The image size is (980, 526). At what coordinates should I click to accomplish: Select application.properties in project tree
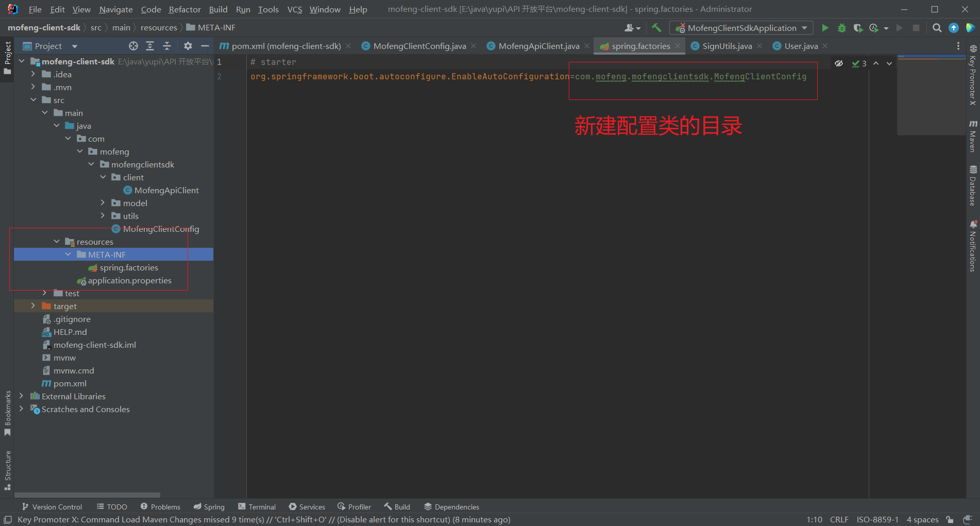point(129,280)
